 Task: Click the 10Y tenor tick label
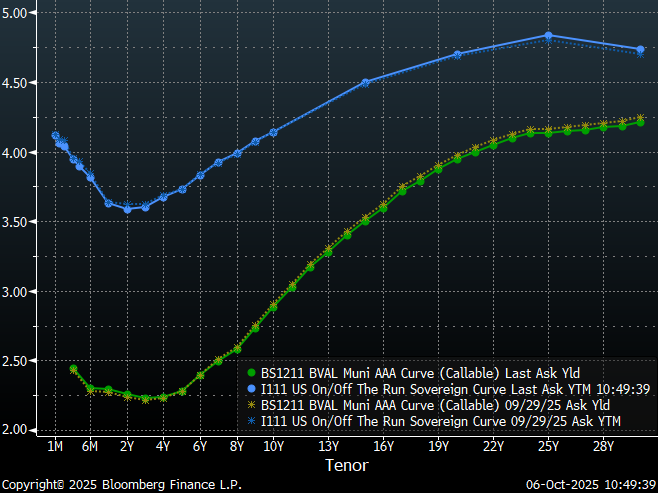(x=273, y=446)
